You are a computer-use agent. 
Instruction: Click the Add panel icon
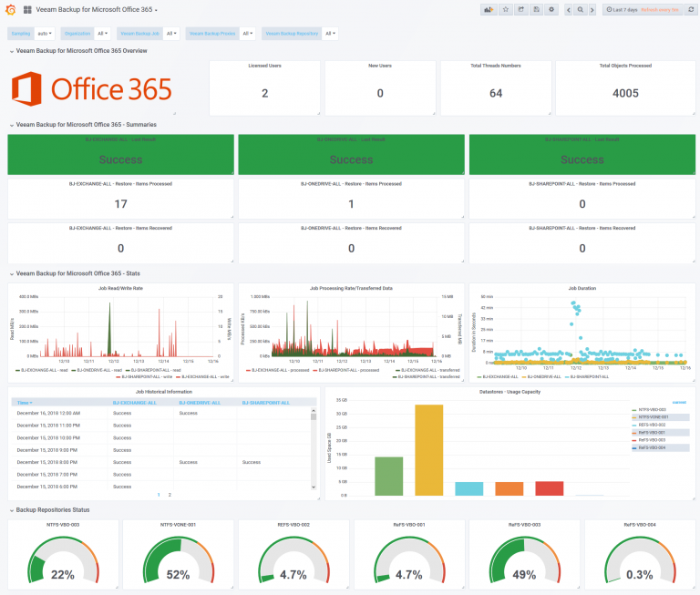pyautogui.click(x=489, y=9)
